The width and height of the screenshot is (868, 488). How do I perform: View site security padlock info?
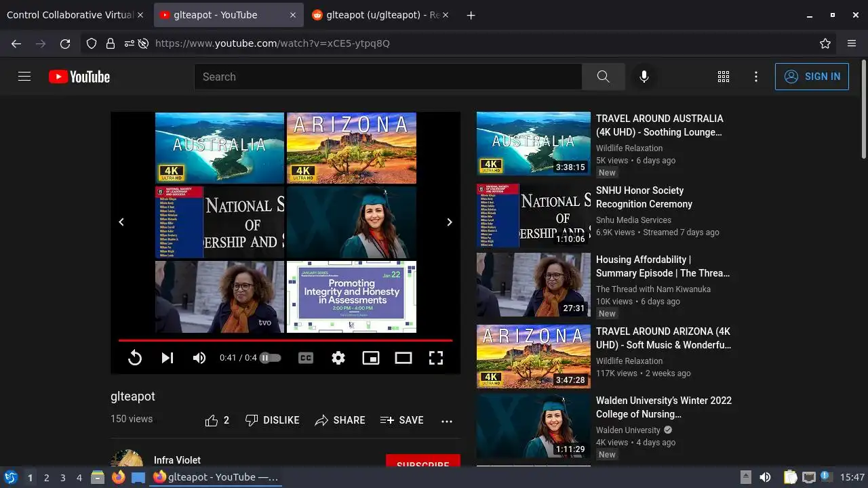click(x=110, y=43)
